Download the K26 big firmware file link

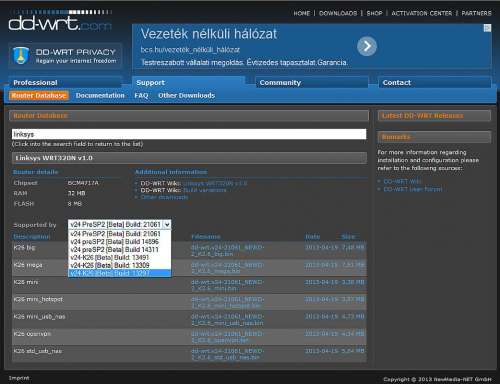click(x=227, y=251)
